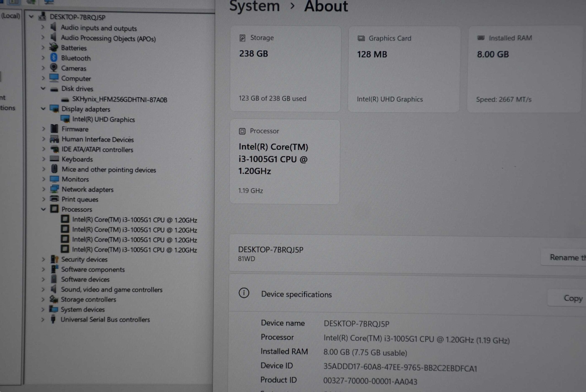The width and height of the screenshot is (586, 392).
Task: Click the Batteries category icon
Action: pyautogui.click(x=54, y=47)
